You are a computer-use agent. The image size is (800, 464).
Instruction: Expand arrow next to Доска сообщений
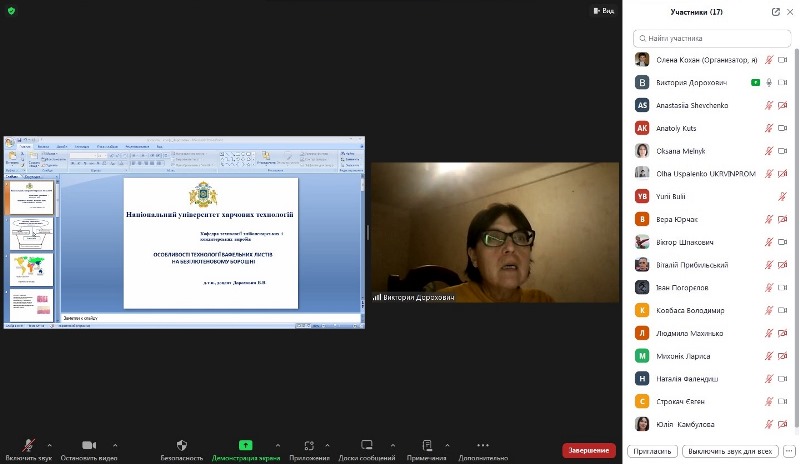392,445
